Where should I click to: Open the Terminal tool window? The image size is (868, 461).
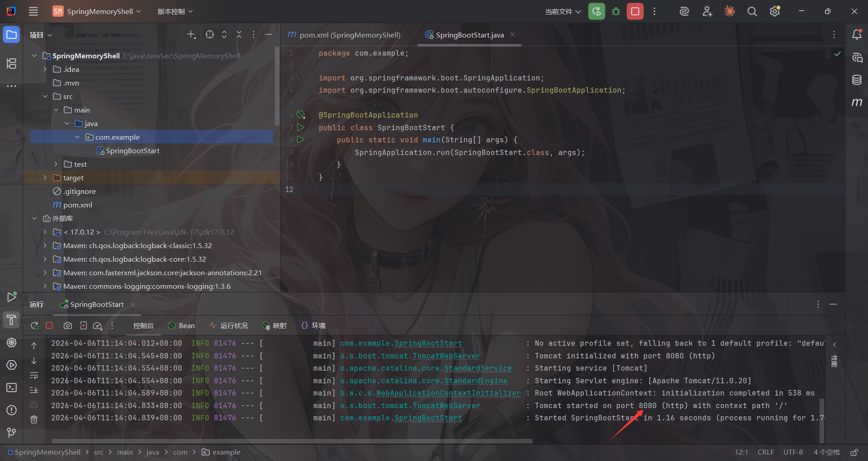pyautogui.click(x=12, y=387)
